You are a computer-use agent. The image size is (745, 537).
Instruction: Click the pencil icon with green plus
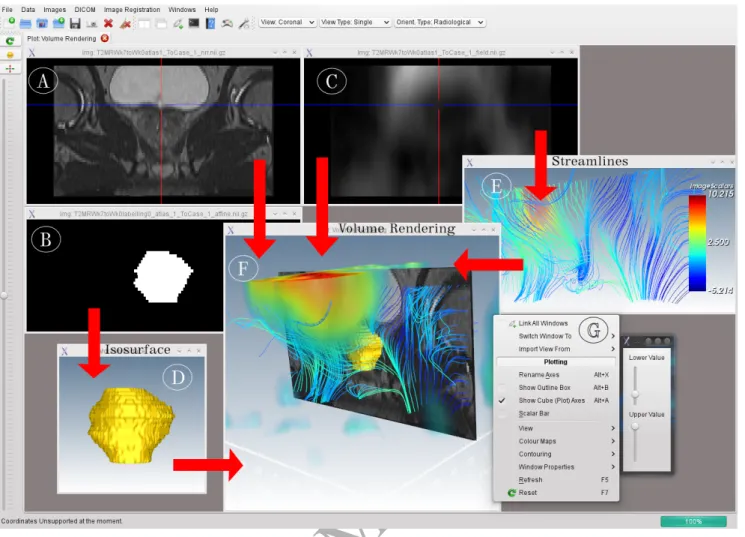tap(178, 23)
